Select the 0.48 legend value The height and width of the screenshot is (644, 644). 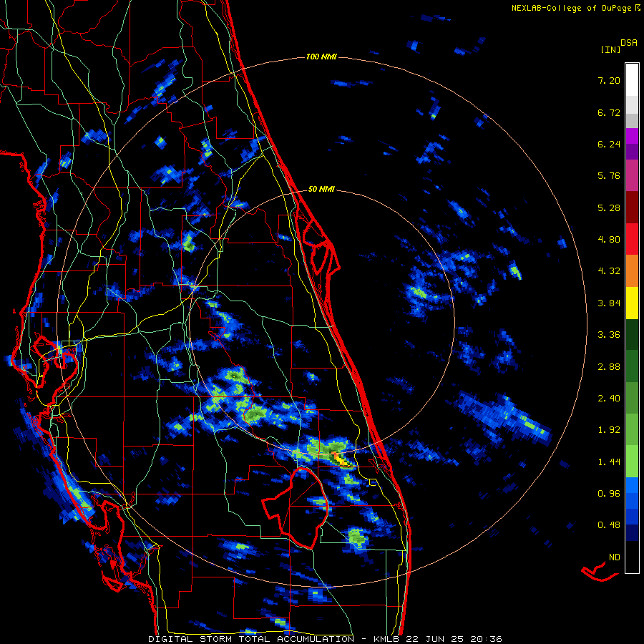pos(609,525)
